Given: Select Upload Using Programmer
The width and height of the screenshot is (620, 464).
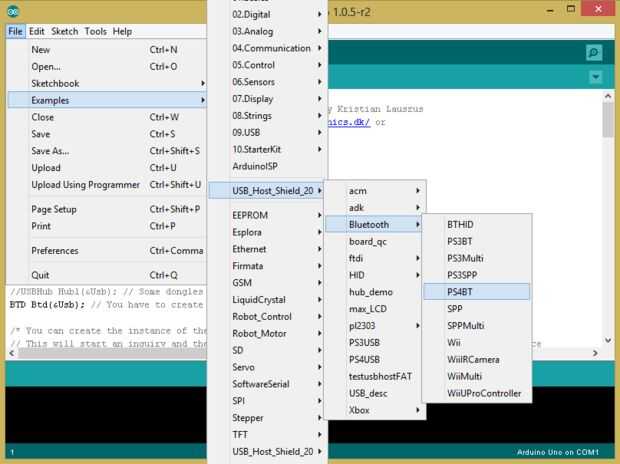Looking at the screenshot, I should [107, 185].
